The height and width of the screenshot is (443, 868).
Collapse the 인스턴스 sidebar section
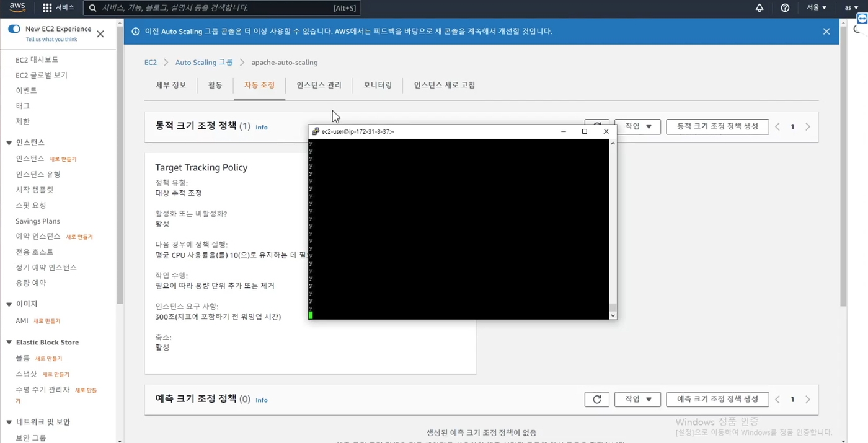(x=9, y=143)
